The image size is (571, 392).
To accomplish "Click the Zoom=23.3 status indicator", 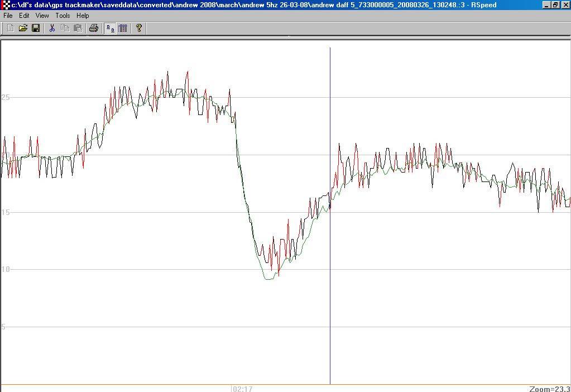I will pyautogui.click(x=549, y=389).
